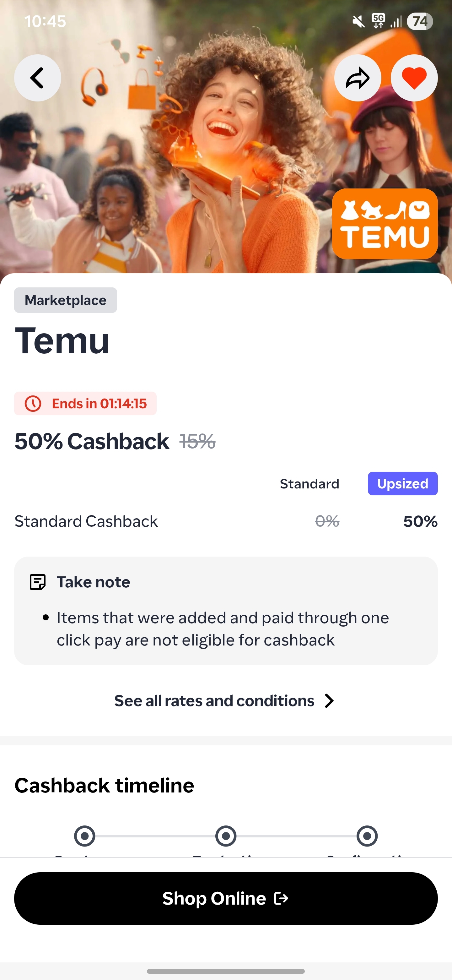Toggle the red heart favorite button

414,78
